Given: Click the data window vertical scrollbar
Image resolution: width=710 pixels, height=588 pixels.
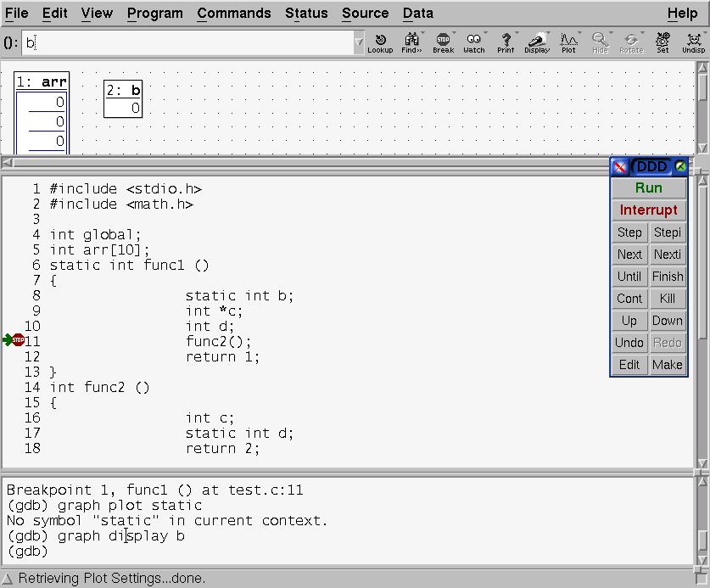Looking at the screenshot, I should [x=702, y=108].
